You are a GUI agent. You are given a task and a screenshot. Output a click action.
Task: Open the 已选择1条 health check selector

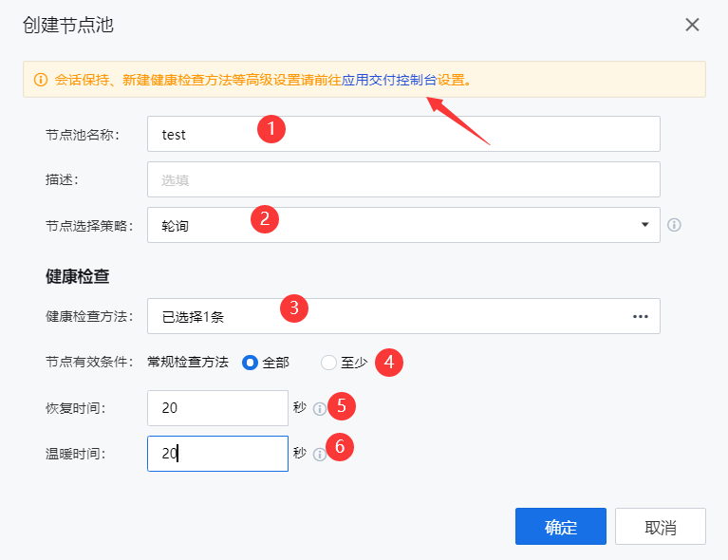pos(403,316)
